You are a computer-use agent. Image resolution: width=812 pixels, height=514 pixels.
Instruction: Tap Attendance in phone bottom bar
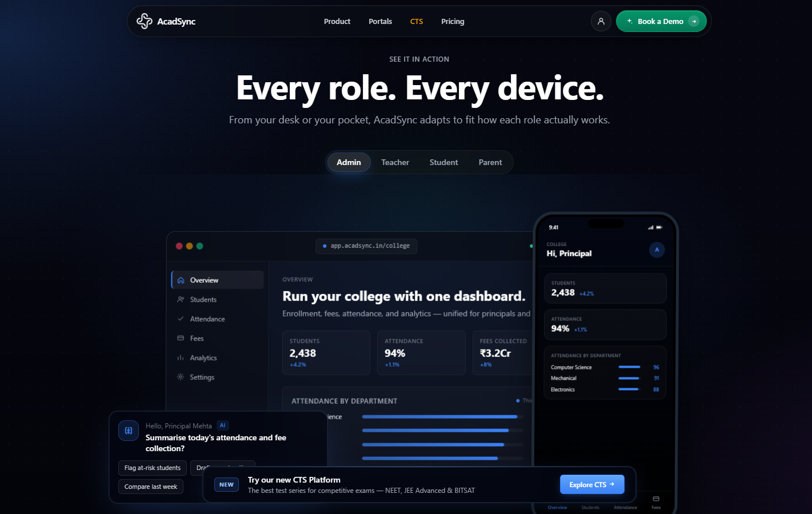[x=625, y=503]
